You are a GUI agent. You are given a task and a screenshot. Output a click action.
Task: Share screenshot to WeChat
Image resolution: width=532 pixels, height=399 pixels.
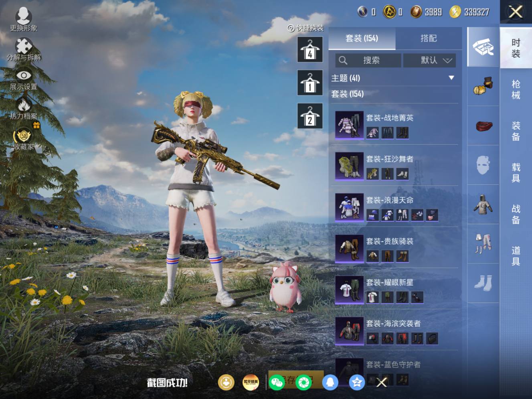(x=277, y=383)
